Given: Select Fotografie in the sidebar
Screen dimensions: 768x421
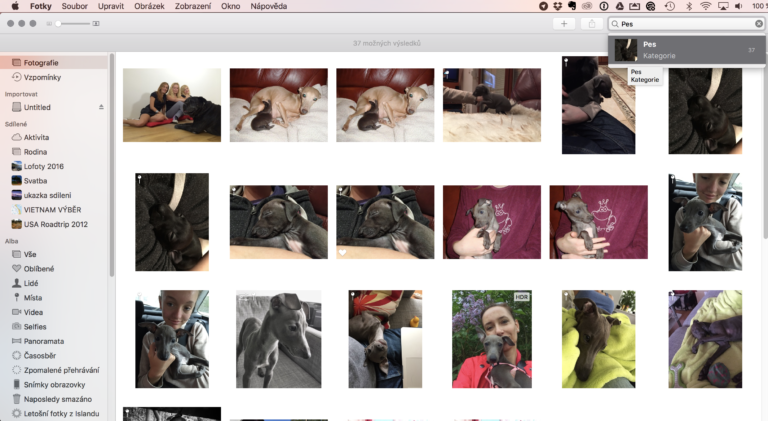Looking at the screenshot, I should pos(40,62).
